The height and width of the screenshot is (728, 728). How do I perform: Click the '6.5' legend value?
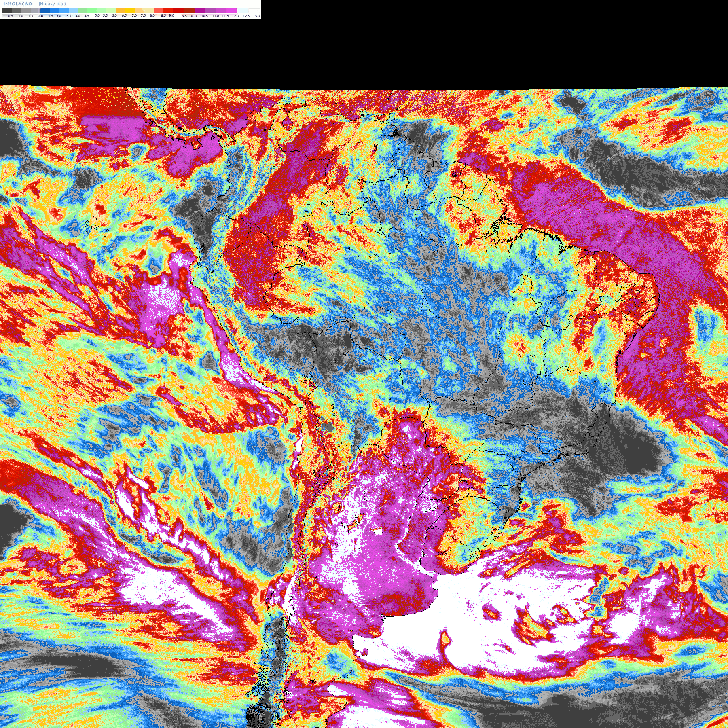pyautogui.click(x=124, y=15)
